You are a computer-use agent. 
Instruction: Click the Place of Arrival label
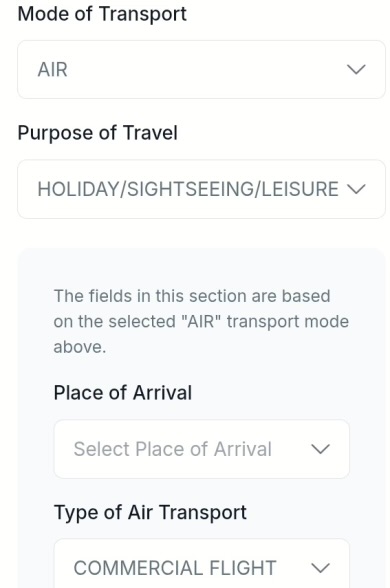123,393
